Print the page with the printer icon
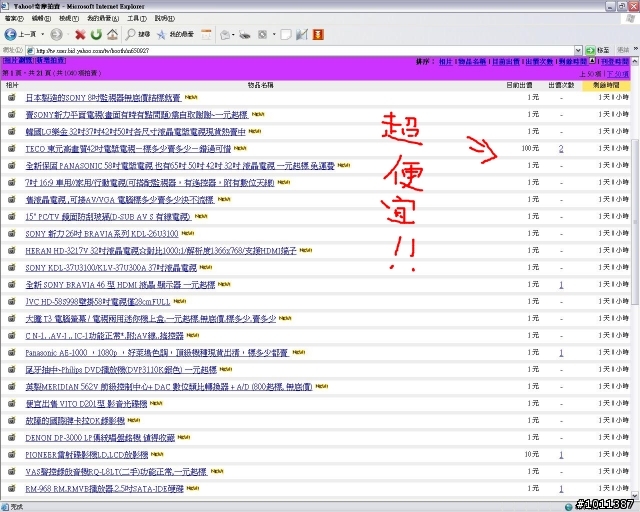Screen dimensions: 640x512 [x=245, y=35]
